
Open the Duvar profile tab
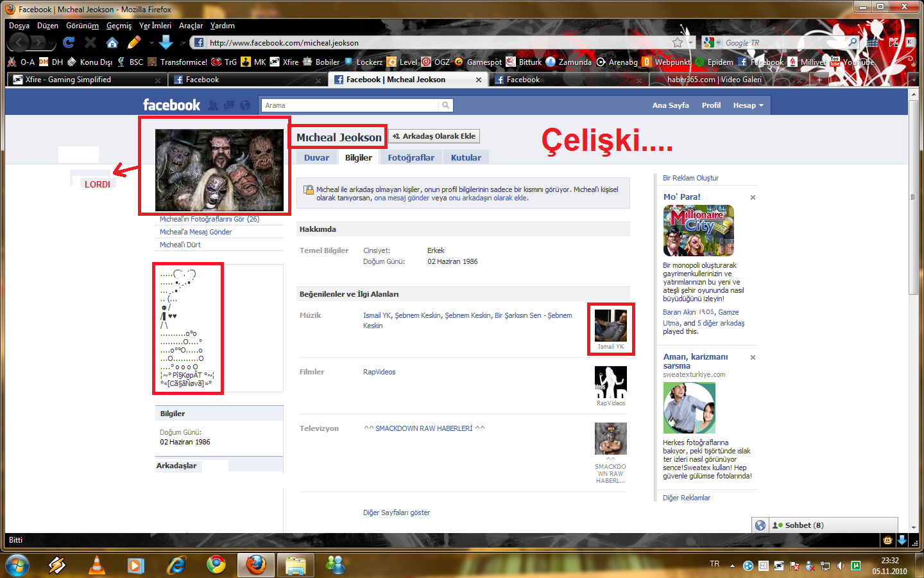click(316, 157)
